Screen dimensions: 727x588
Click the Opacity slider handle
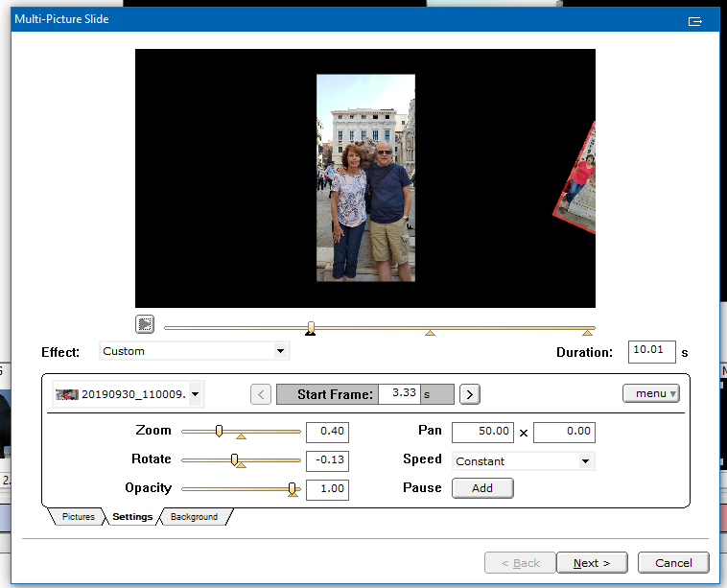[293, 488]
